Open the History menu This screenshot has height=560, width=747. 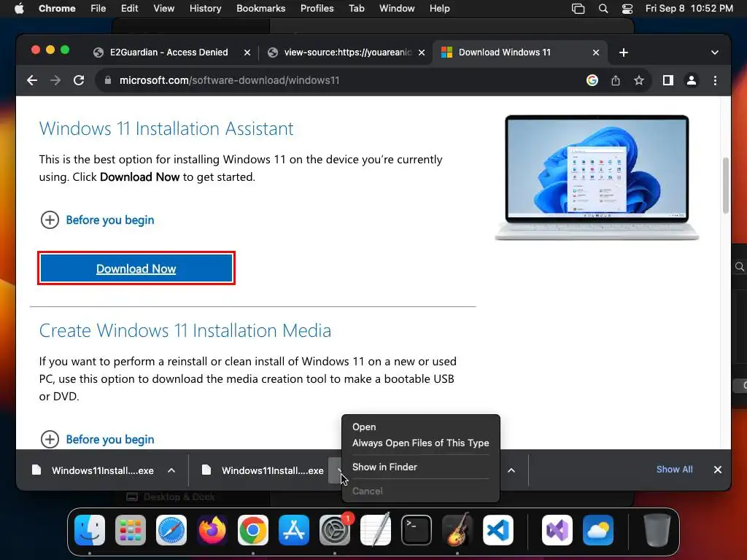coord(205,9)
